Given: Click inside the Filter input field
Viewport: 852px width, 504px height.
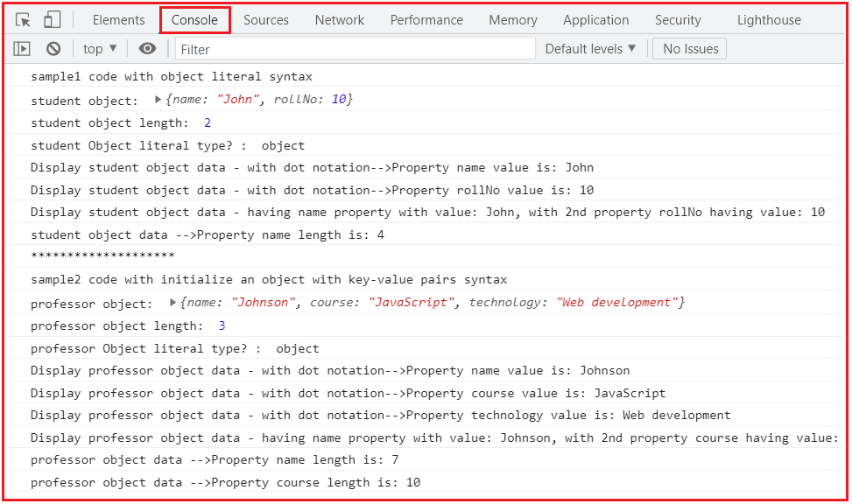Looking at the screenshot, I should tap(350, 48).
